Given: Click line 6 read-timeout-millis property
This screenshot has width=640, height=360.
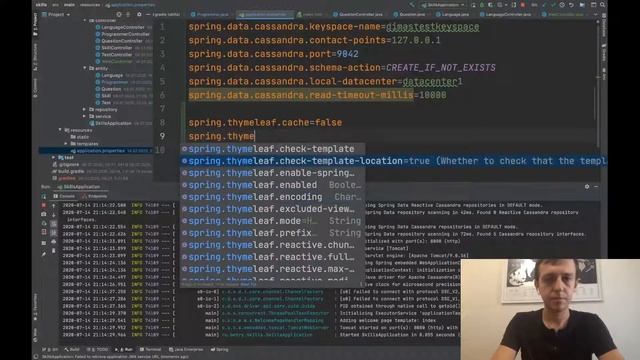Looking at the screenshot, I should click(x=301, y=95).
